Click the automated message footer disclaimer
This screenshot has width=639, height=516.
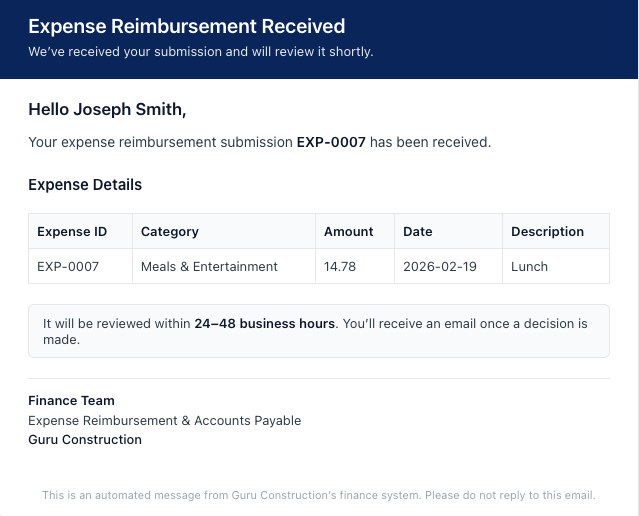(319, 495)
